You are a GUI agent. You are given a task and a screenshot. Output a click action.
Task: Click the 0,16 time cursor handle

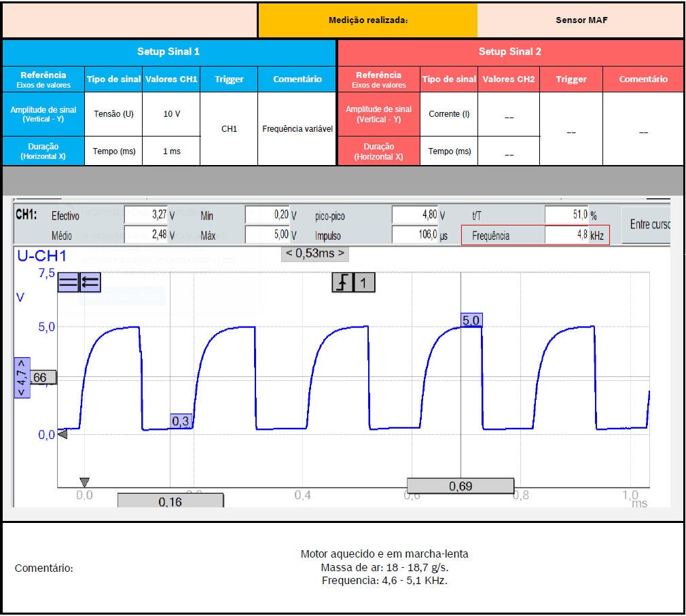170,501
